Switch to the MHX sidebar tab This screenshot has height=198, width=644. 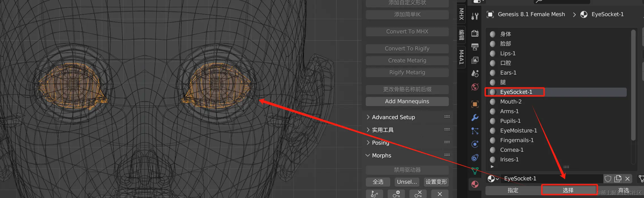point(461,14)
